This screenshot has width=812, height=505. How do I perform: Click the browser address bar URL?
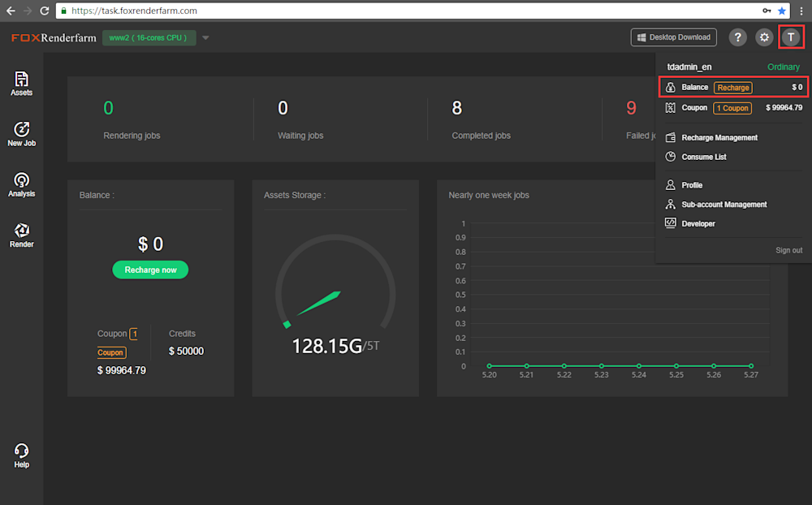134,11
